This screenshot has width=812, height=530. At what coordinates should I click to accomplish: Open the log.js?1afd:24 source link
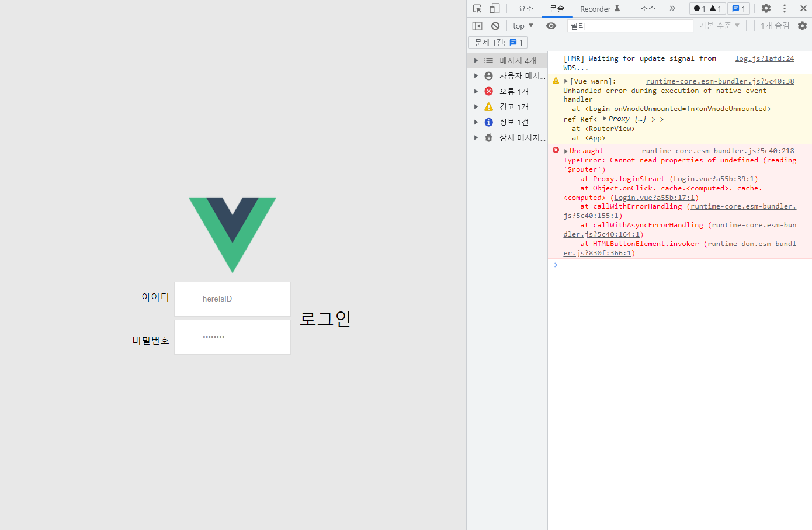764,58
